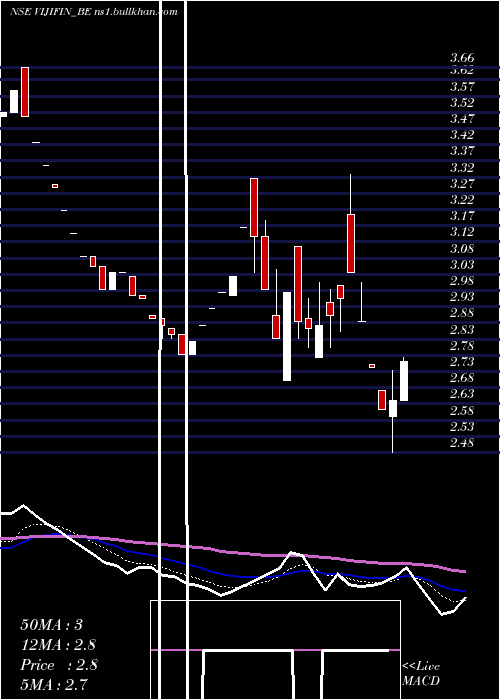The image size is (500, 700).
Task: Click the 2.58 price axis label
Action: [462, 411]
